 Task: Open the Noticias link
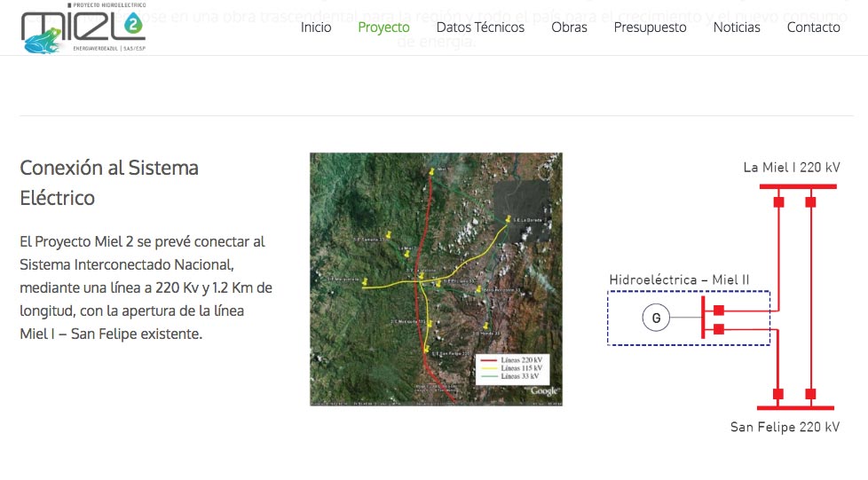click(x=737, y=28)
